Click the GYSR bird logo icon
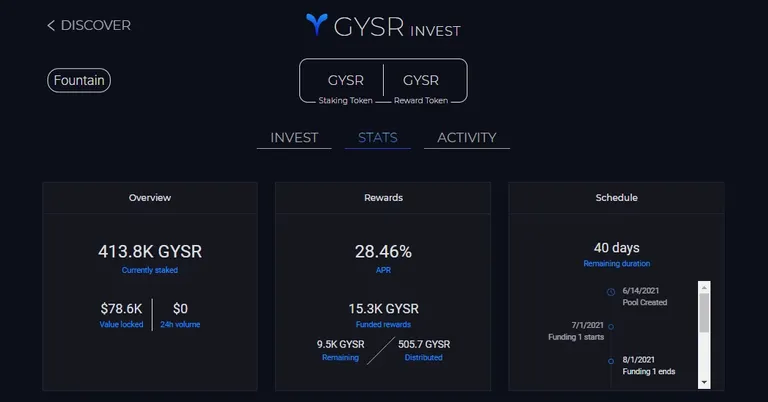The width and height of the screenshot is (768, 402). click(317, 24)
